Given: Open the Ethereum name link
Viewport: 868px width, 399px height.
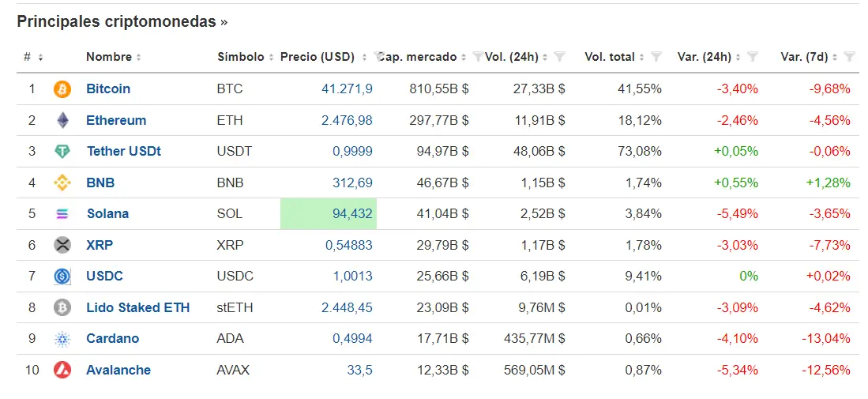Looking at the screenshot, I should pyautogui.click(x=116, y=120).
